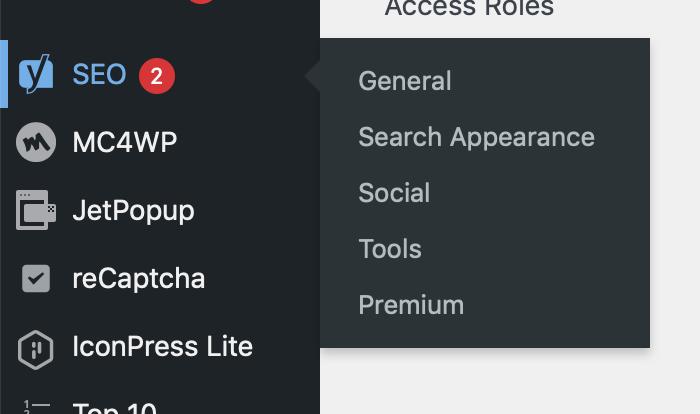Click the submenu pointer arrow beside SEO
This screenshot has height=414, width=700.
point(313,75)
